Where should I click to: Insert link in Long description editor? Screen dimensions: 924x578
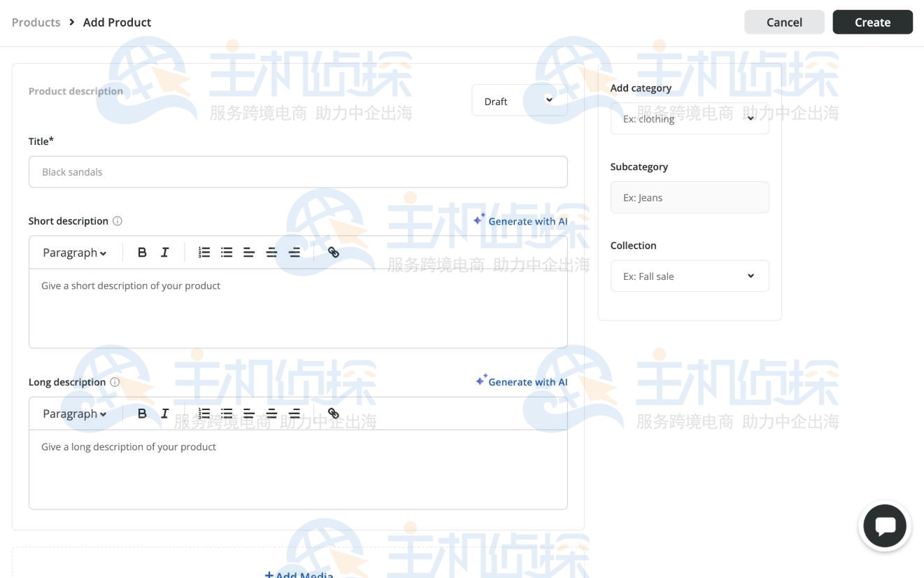[x=334, y=414]
